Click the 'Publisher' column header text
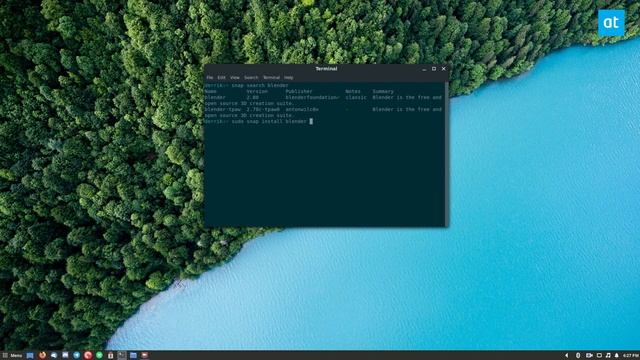This screenshot has height=360, width=640. click(299, 91)
